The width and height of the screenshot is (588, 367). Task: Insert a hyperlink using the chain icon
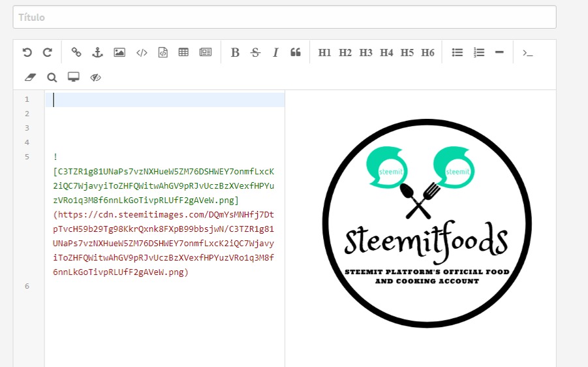76,52
